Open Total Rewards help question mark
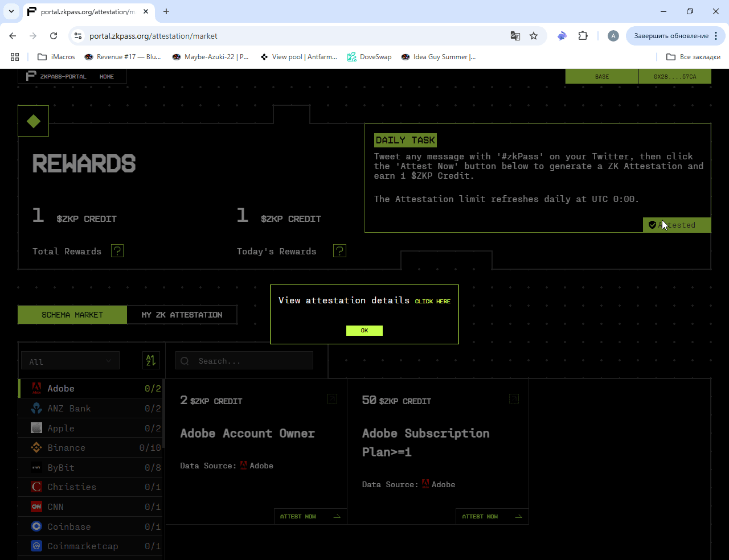The width and height of the screenshot is (729, 560). [117, 251]
